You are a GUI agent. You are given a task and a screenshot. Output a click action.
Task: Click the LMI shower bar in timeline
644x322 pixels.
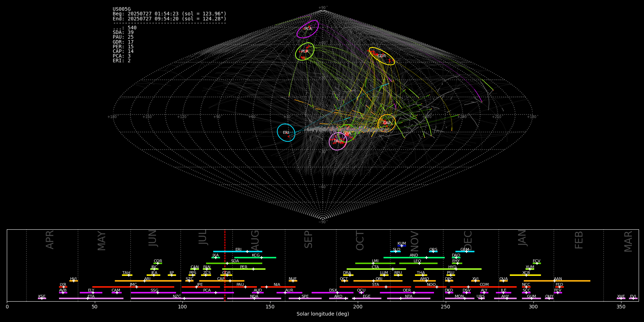[375, 263]
